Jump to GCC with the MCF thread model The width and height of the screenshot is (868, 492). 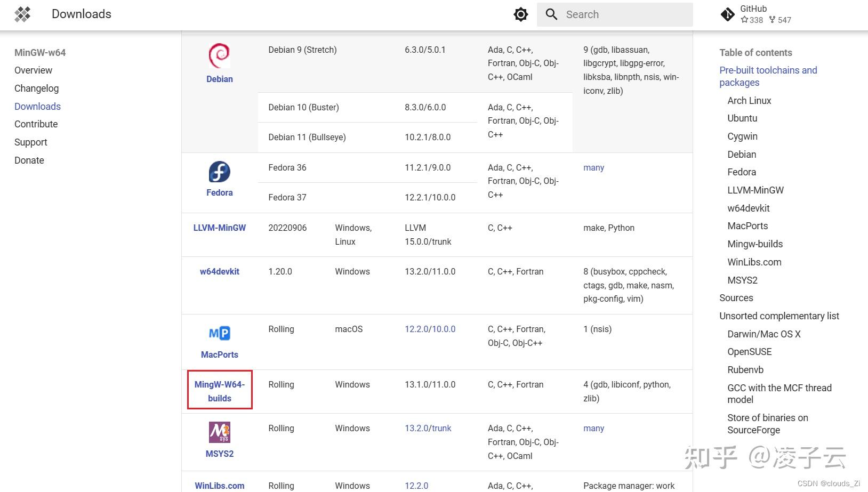[779, 394]
